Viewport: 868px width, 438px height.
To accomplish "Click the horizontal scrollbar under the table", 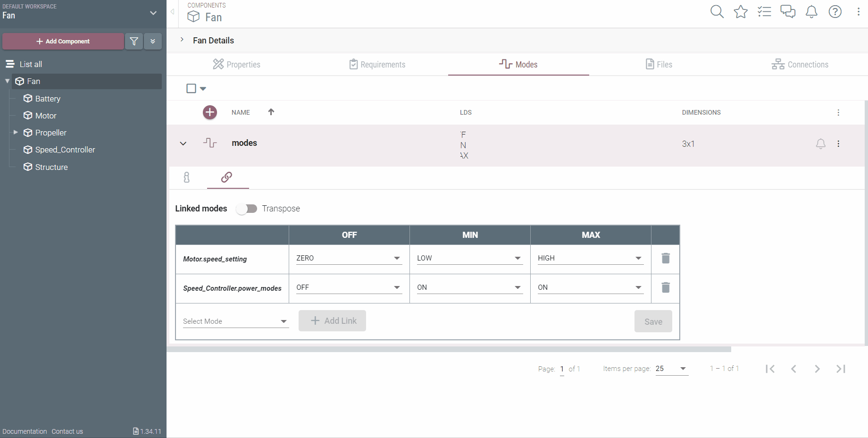I will coord(449,350).
